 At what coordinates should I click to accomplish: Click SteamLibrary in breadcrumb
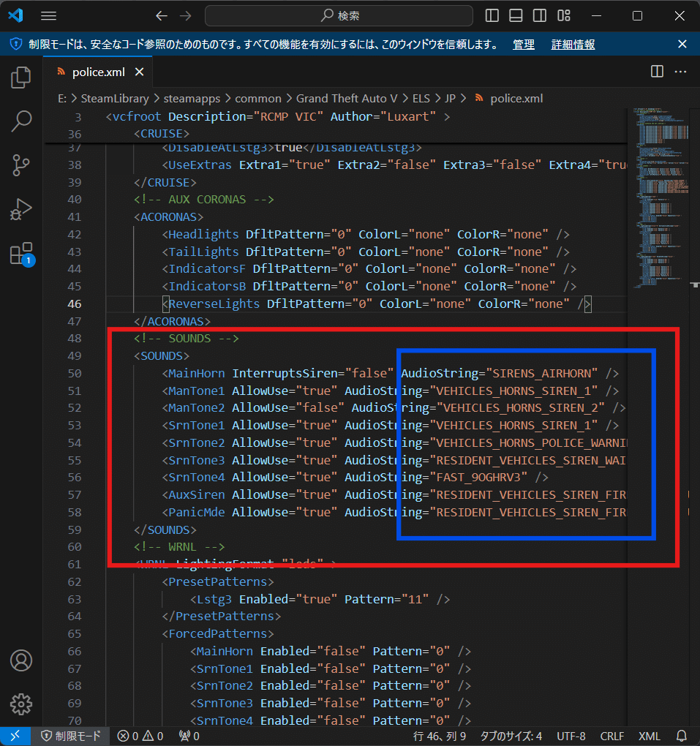(115, 99)
